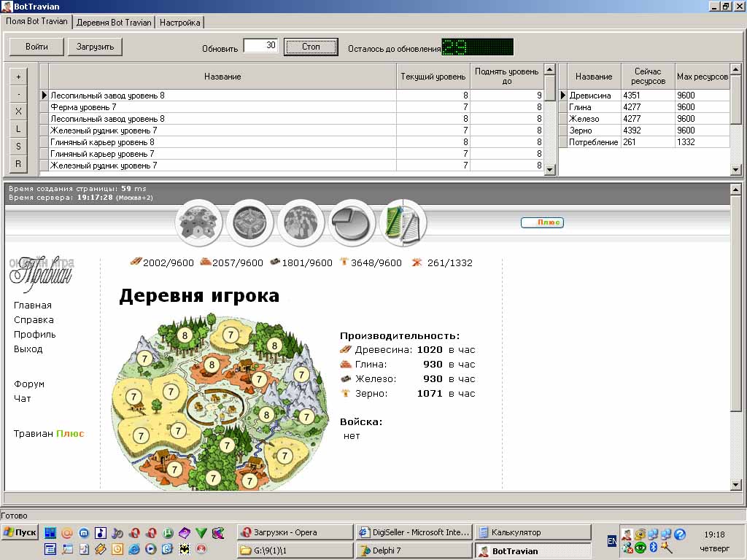747x560 pixels.
Task: Open the resource fields overview round icon
Action: [198, 222]
